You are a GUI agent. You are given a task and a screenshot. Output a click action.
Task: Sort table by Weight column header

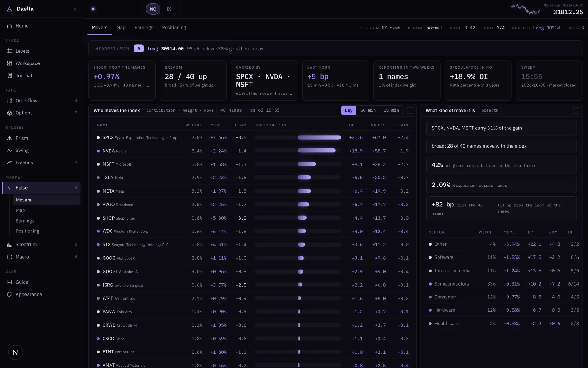tap(194, 125)
